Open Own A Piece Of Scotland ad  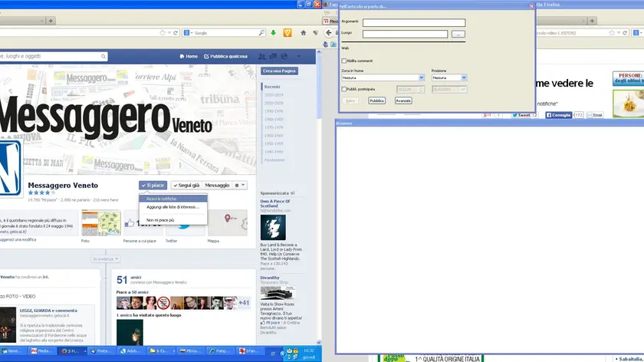tap(274, 203)
